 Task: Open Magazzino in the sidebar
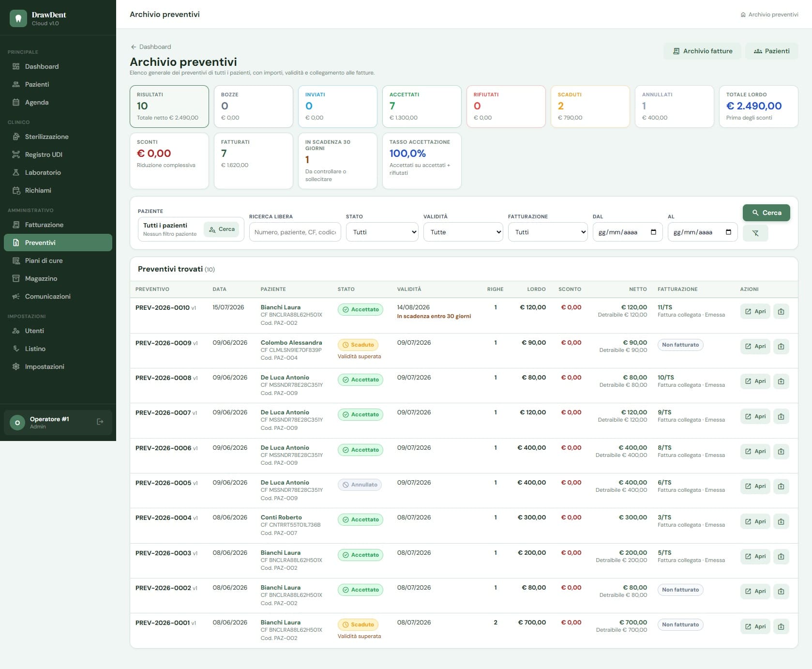[58, 278]
